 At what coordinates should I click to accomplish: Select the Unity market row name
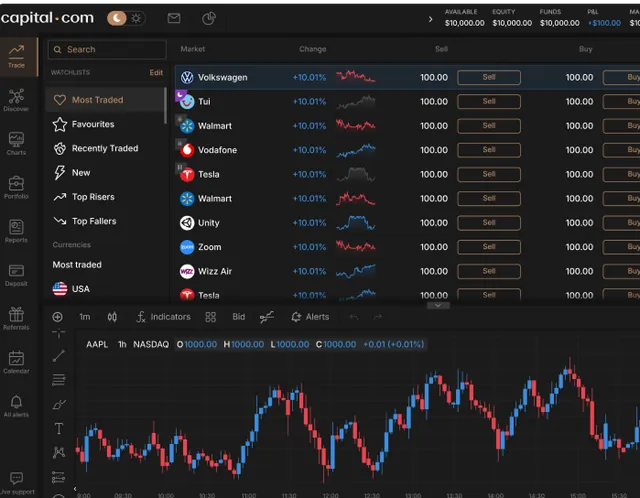pos(209,223)
